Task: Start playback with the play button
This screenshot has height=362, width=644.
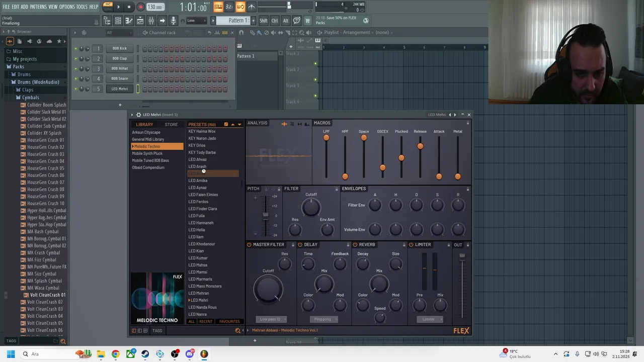Action: [119, 7]
